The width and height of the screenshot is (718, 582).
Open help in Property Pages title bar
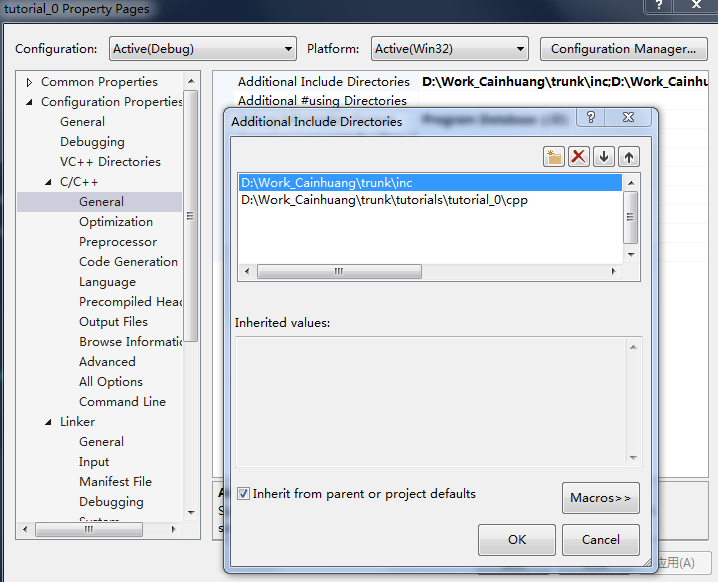pyautogui.click(x=658, y=5)
